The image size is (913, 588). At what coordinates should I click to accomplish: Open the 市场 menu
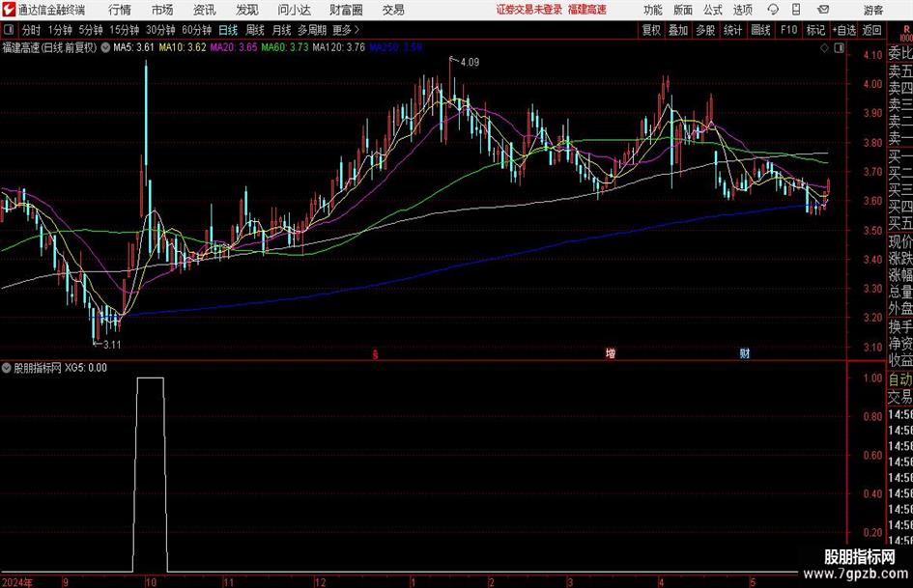coord(162,10)
